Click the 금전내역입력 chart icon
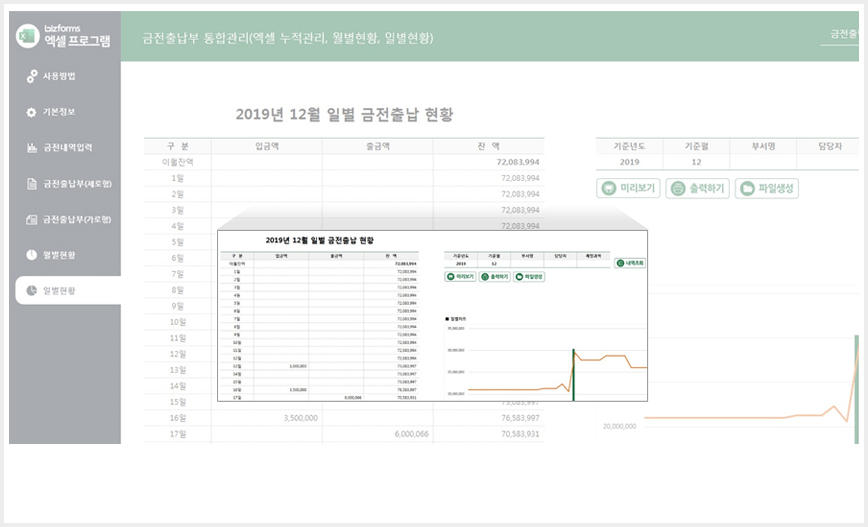868x527 pixels. pos(32,148)
